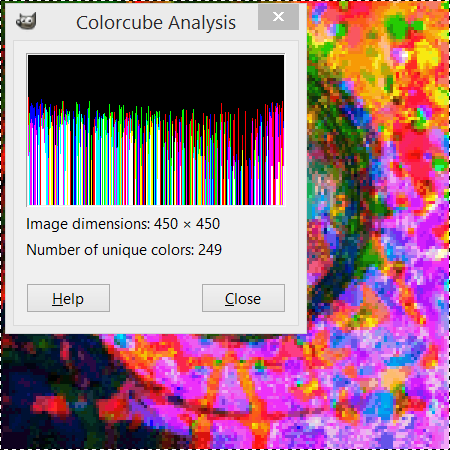
Task: Click the GIMP Wilber icon in title bar
Action: [x=26, y=21]
